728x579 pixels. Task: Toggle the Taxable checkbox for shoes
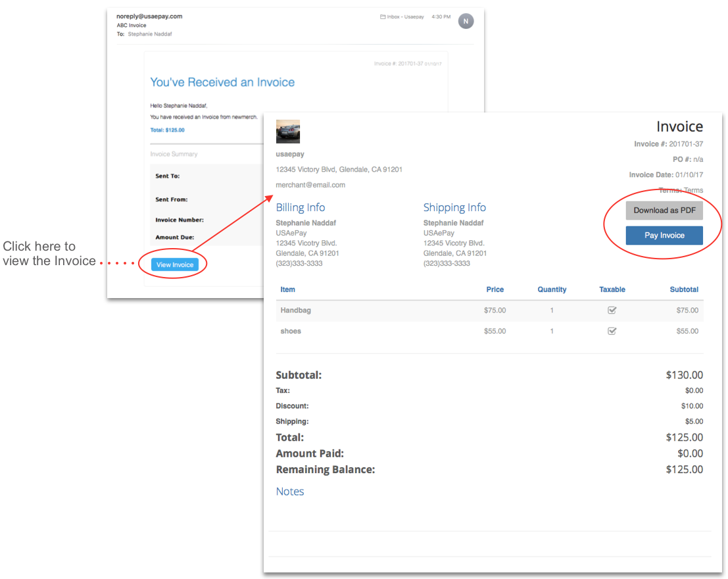pyautogui.click(x=612, y=331)
